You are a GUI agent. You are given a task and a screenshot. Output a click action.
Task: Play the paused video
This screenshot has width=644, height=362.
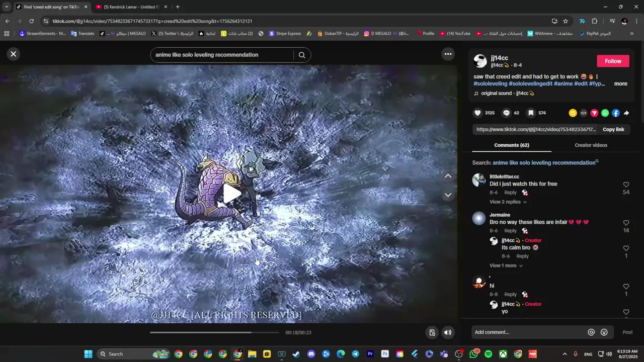coord(231,194)
